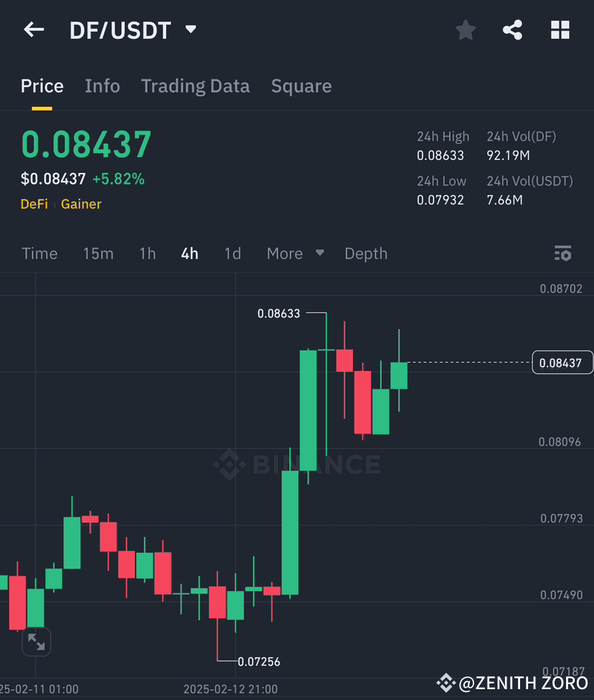The image size is (594, 700).
Task: Star DF/USDT as a favorite
Action: (x=465, y=29)
